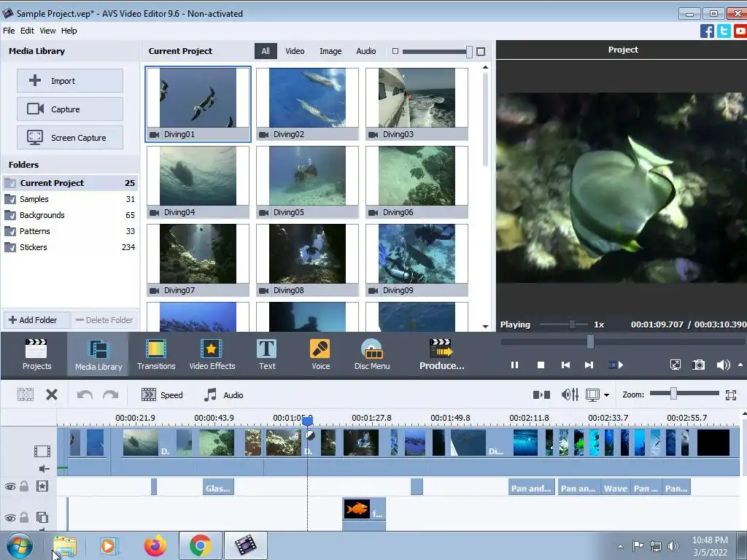Undo the last timeline action
Screen dimensions: 747x560
(x=85, y=394)
